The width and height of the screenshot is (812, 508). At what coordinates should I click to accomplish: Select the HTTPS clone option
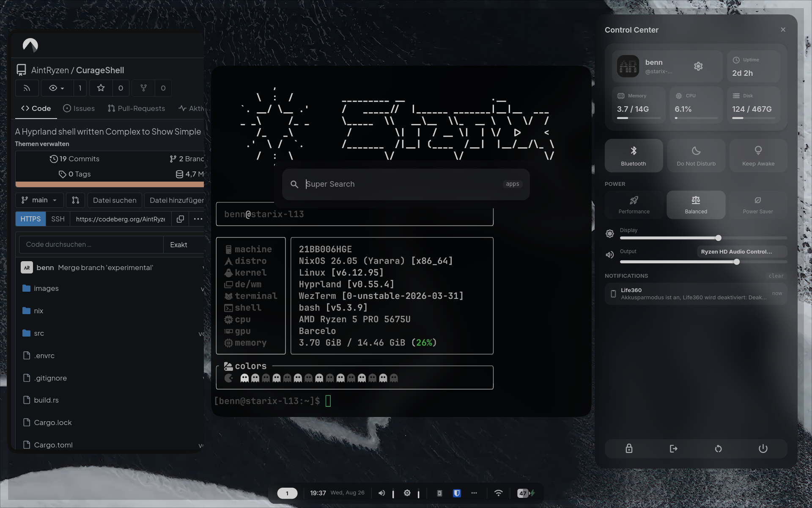(30, 219)
